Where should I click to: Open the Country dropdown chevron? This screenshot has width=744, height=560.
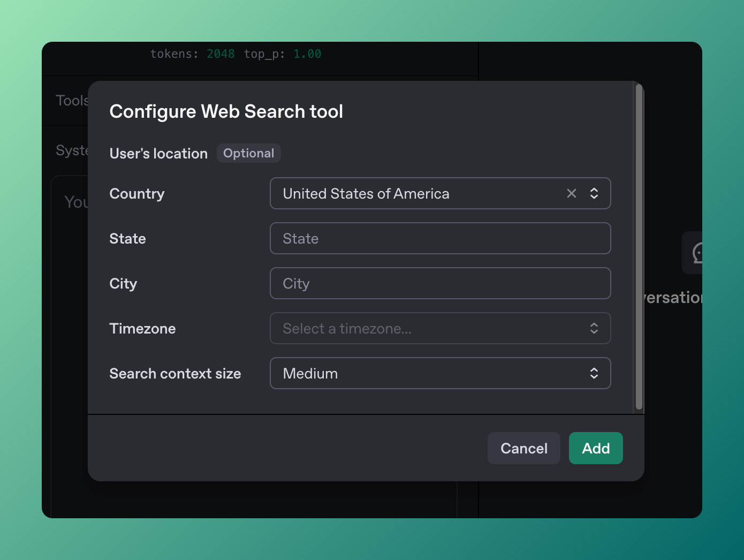(x=594, y=193)
